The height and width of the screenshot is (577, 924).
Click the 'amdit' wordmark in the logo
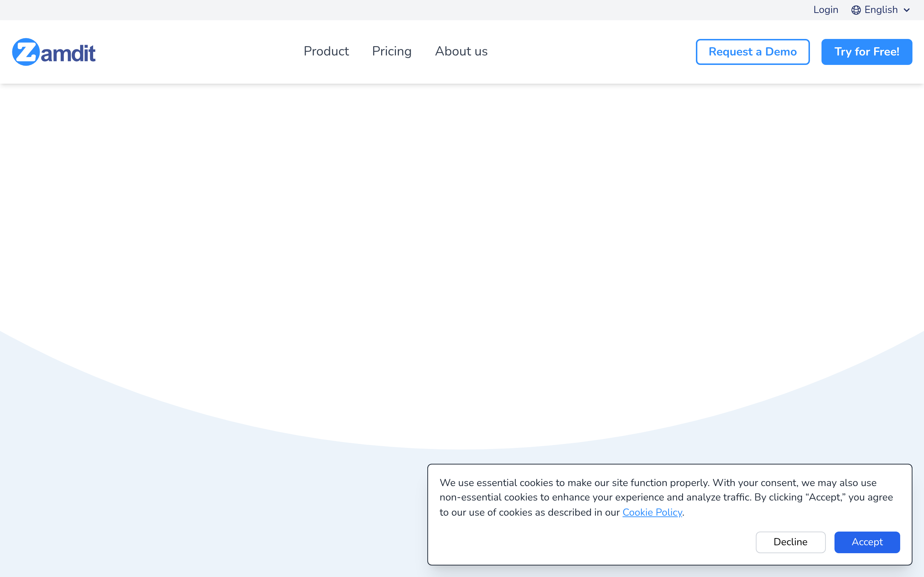pyautogui.click(x=68, y=53)
